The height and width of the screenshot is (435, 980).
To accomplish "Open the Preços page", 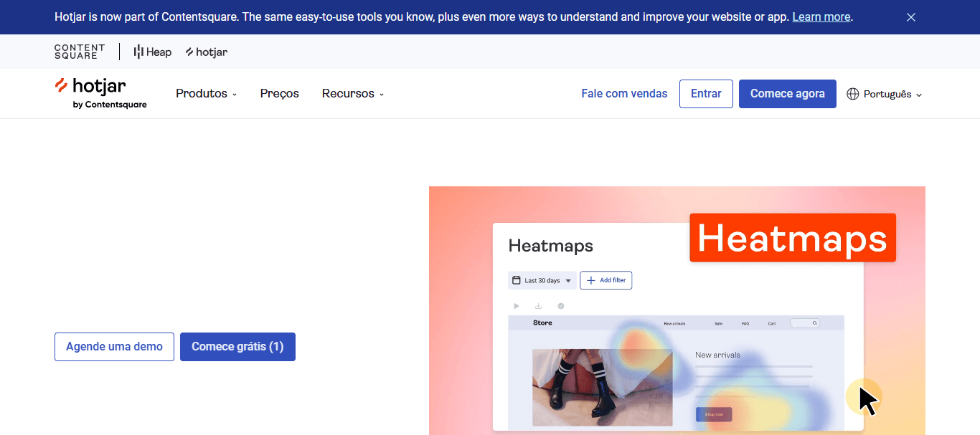I will pos(280,94).
